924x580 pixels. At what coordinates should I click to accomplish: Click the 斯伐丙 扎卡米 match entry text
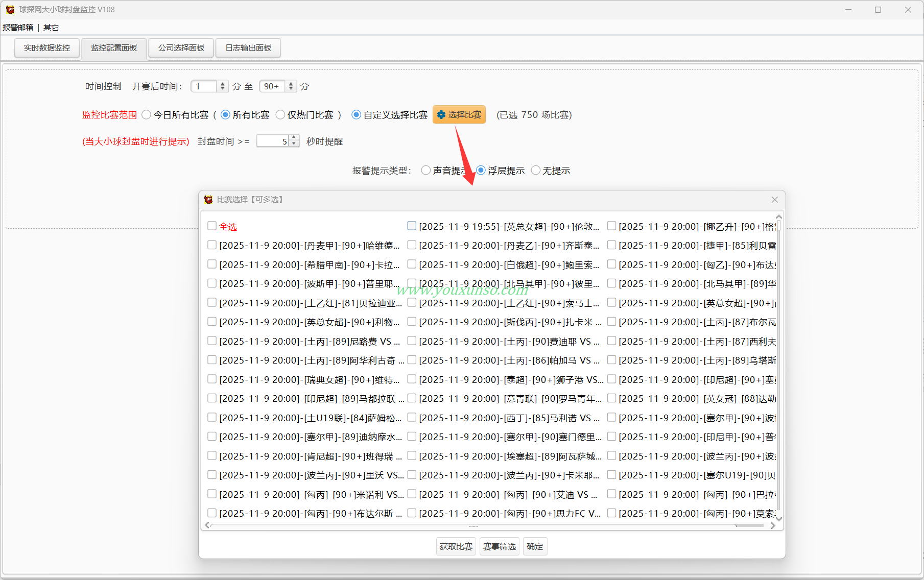pyautogui.click(x=510, y=322)
